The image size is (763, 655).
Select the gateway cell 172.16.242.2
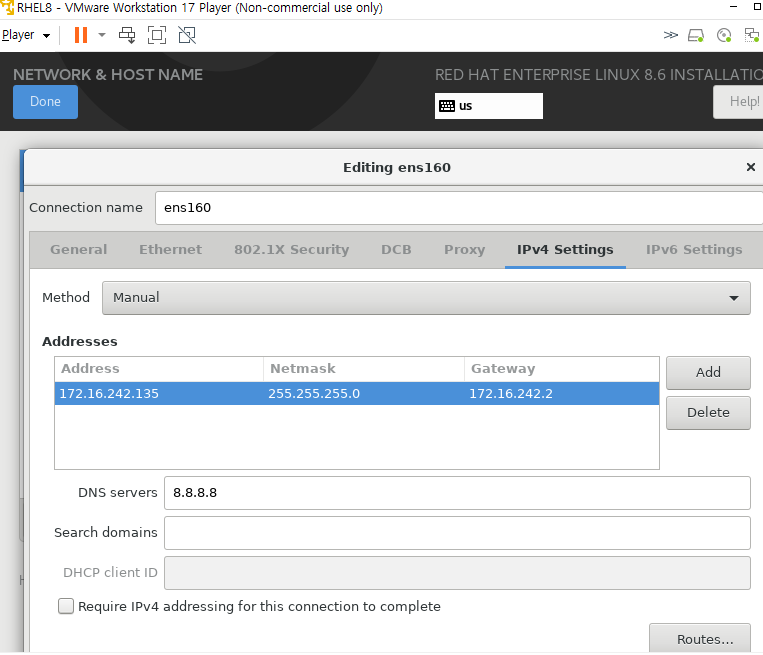coord(562,393)
